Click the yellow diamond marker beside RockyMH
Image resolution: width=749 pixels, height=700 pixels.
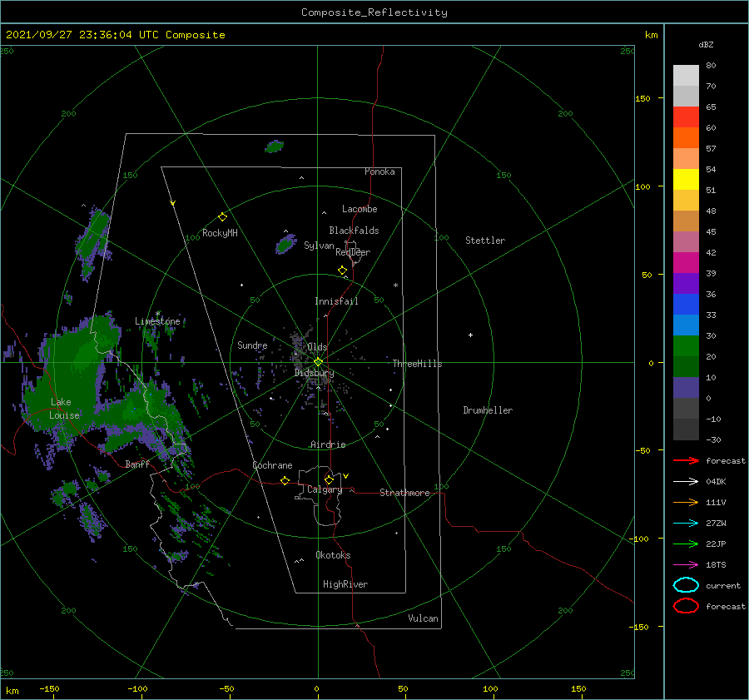click(x=222, y=217)
